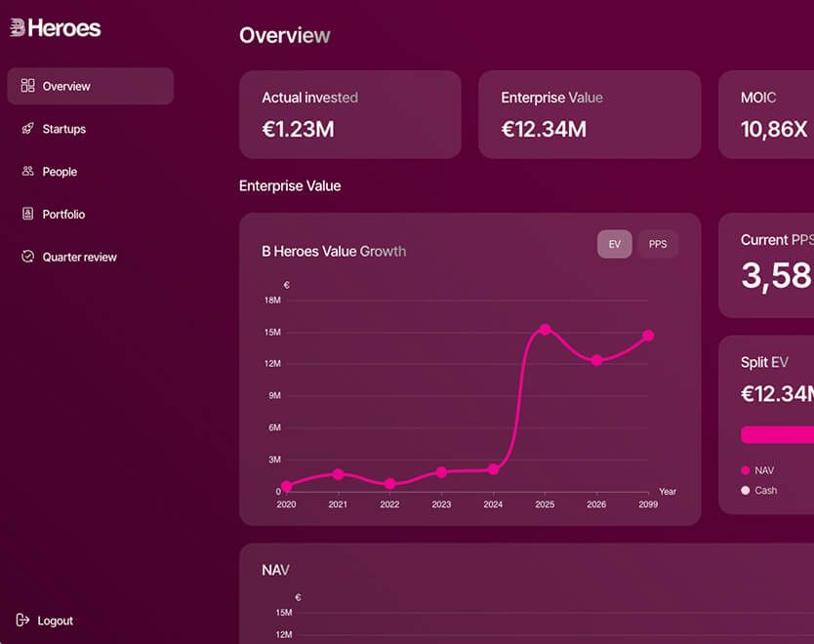Switch the chart to PPS view
Screen dimensions: 814x644
click(658, 244)
